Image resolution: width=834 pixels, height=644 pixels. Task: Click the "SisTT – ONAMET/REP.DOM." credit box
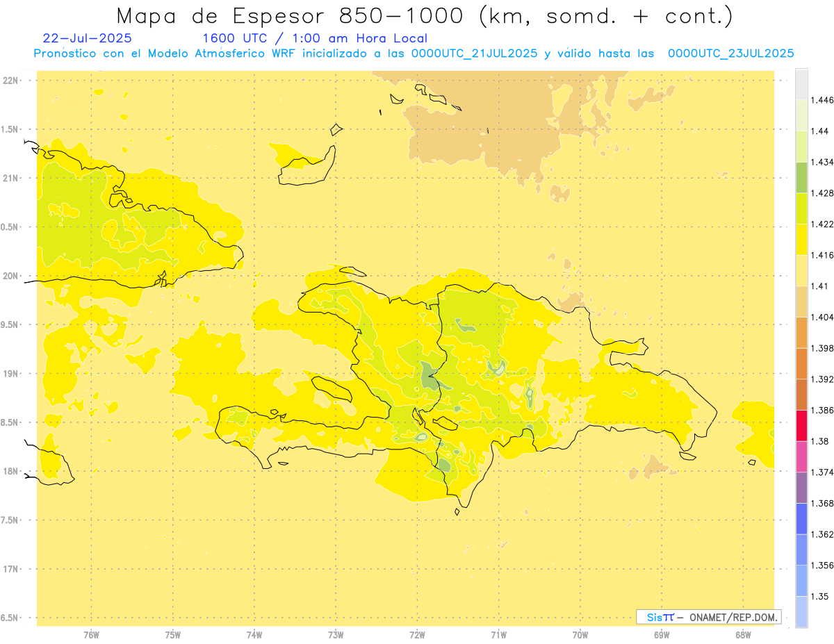709,617
